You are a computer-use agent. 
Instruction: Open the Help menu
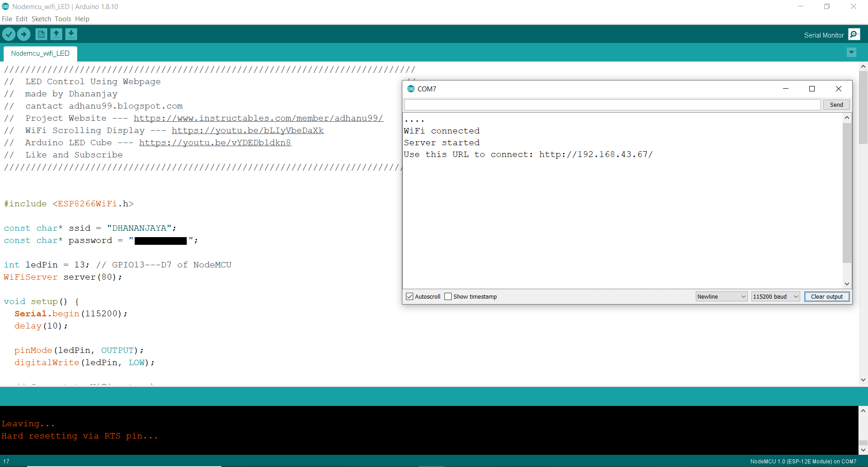(82, 19)
